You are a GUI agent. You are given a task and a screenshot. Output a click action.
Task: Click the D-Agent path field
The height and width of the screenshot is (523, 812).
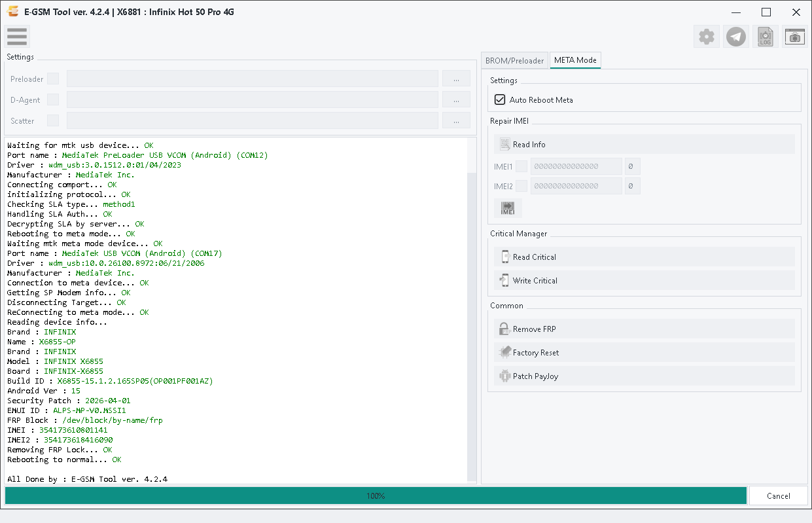(x=253, y=99)
